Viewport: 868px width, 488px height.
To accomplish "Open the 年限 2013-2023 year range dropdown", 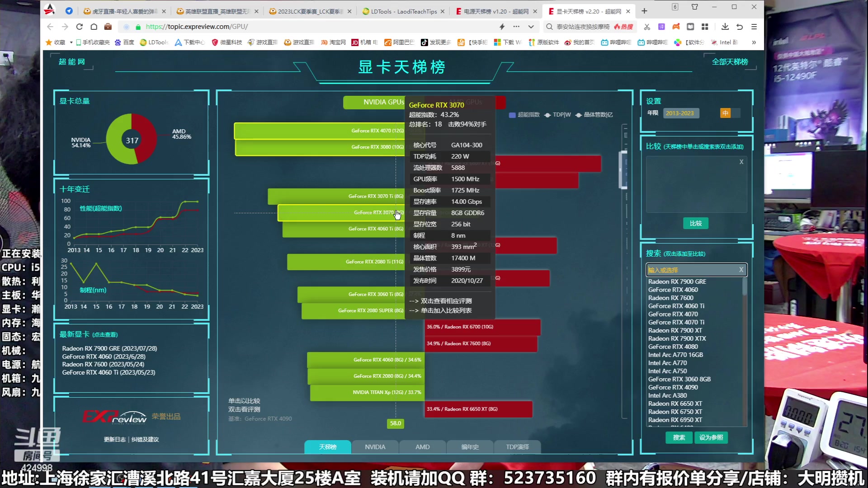I will point(681,113).
